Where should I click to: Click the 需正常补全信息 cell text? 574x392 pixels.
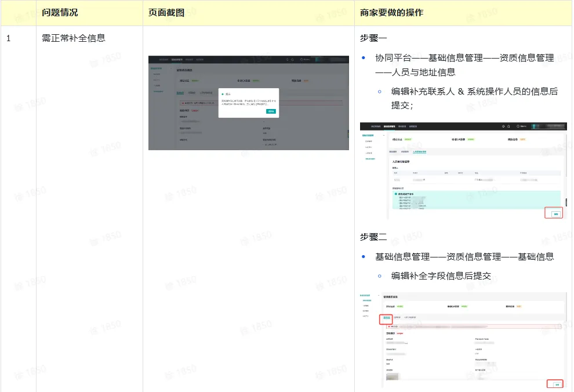click(x=74, y=38)
